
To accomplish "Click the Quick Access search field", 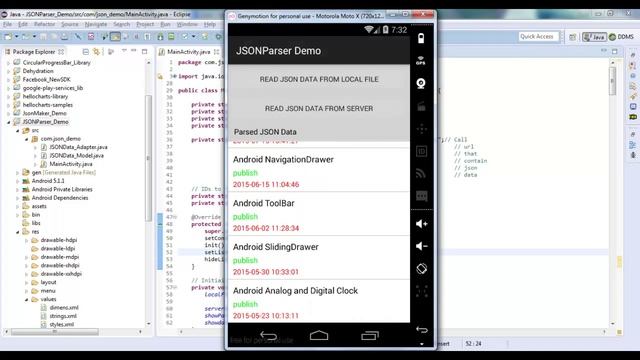I will pyautogui.click(x=538, y=37).
